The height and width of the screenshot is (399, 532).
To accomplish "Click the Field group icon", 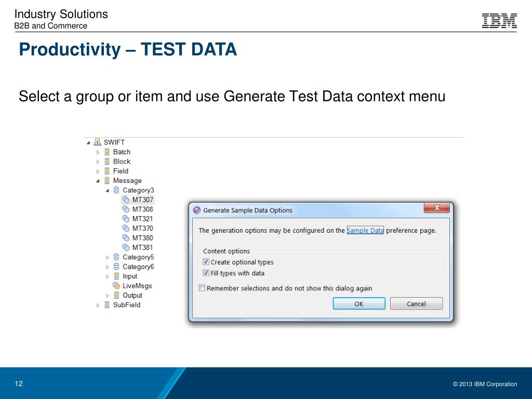I will [107, 171].
